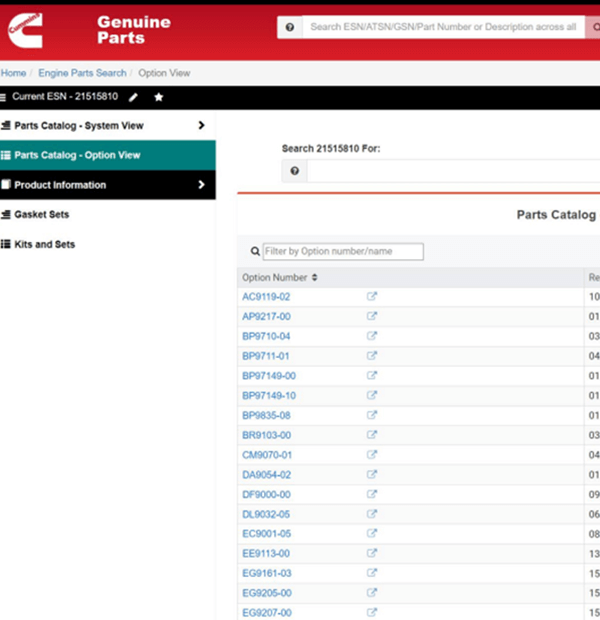Open option BR9103-00 link
The image size is (600, 620).
pos(267,435)
